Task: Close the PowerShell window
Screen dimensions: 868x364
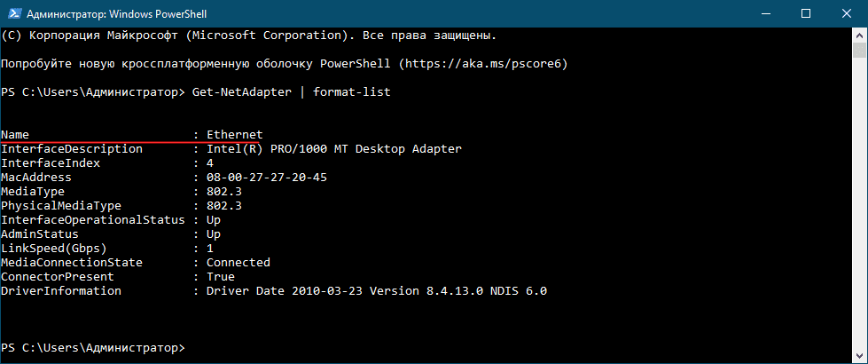Action: click(845, 14)
